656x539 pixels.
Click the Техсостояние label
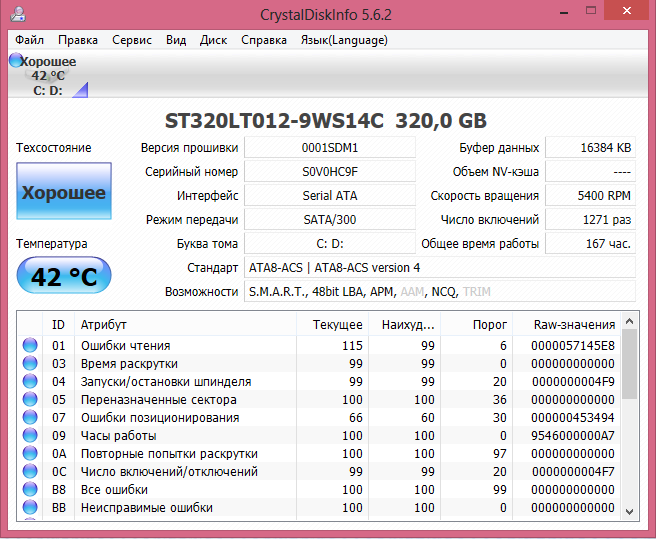pos(54,148)
